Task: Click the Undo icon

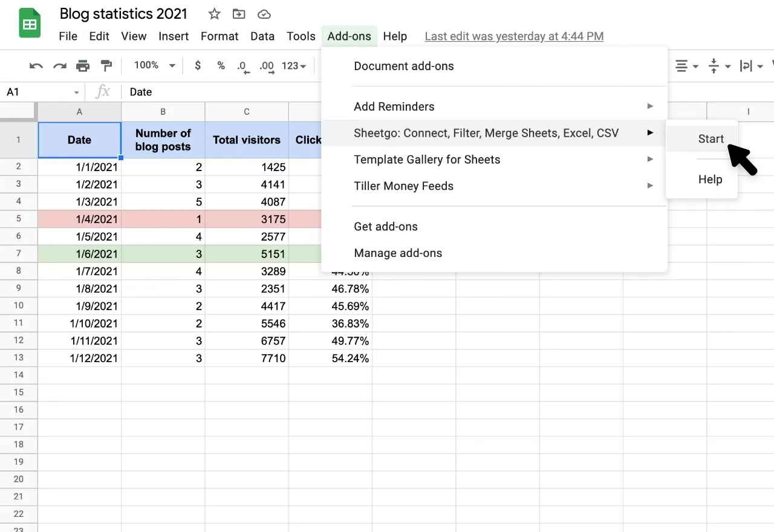Action: pyautogui.click(x=36, y=66)
